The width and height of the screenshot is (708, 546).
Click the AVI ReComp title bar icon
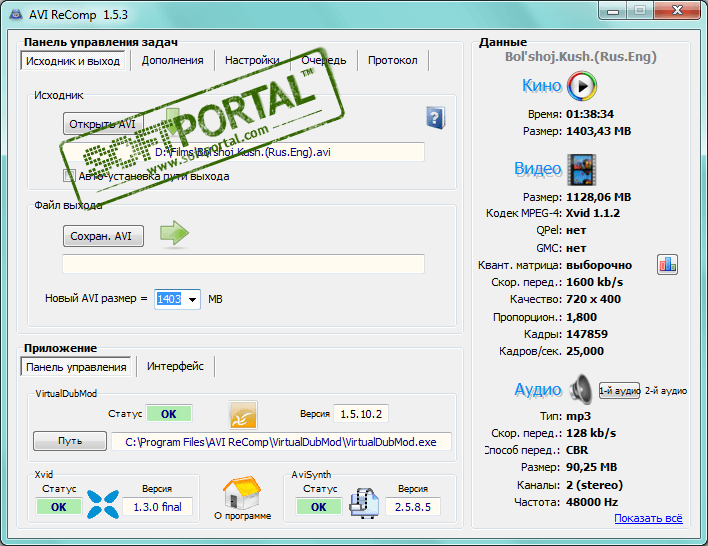click(16, 14)
